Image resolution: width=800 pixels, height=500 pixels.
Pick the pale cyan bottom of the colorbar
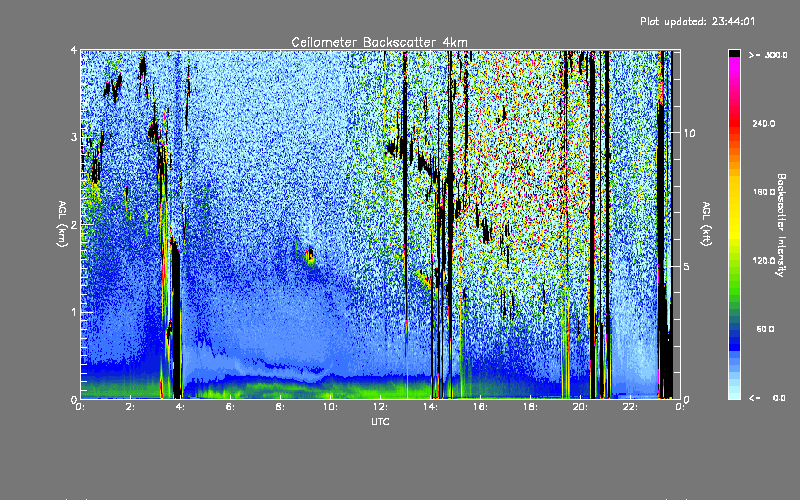pos(734,393)
